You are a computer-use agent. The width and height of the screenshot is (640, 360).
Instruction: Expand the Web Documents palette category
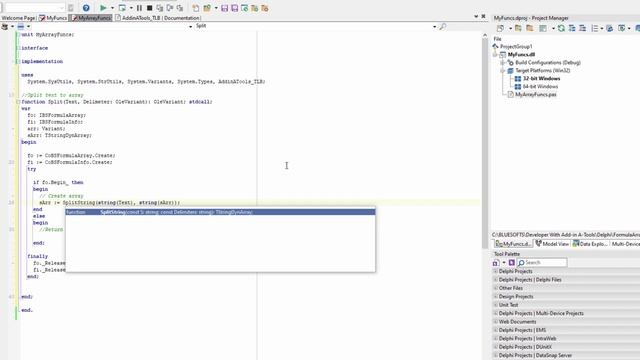click(496, 322)
